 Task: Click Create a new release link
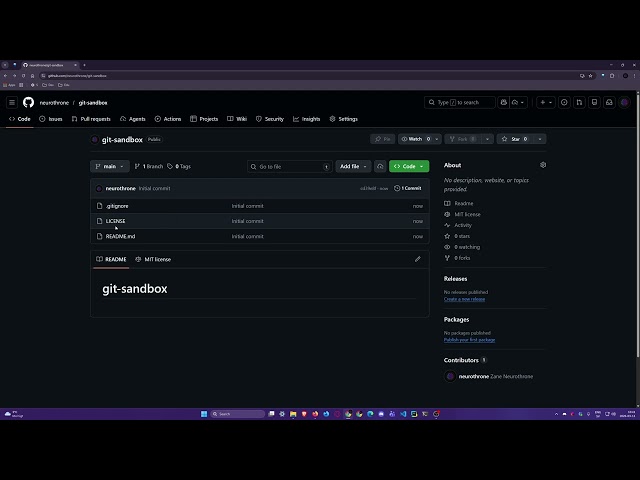pyautogui.click(x=464, y=299)
